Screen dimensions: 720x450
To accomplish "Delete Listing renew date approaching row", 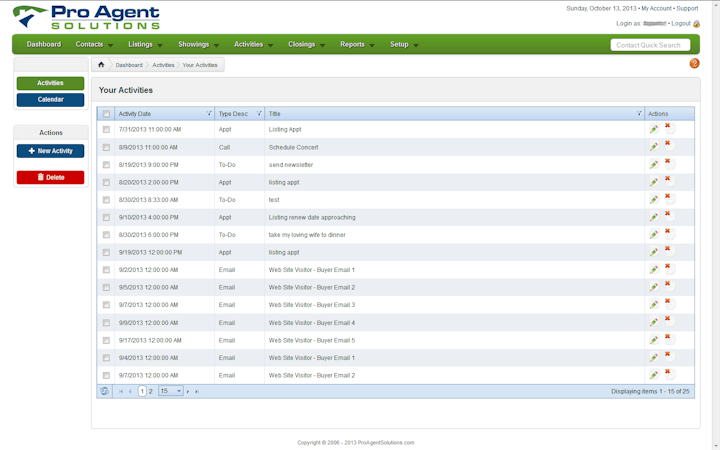I will point(669,215).
